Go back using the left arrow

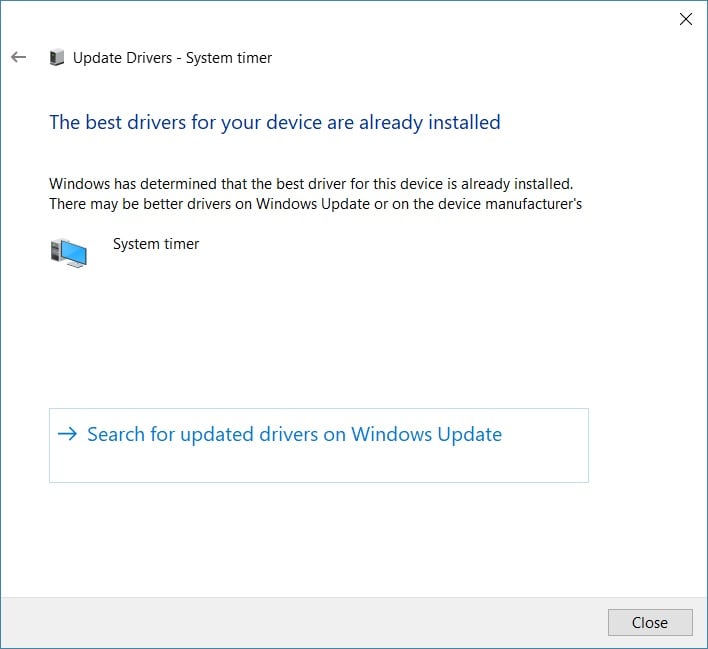coord(19,57)
